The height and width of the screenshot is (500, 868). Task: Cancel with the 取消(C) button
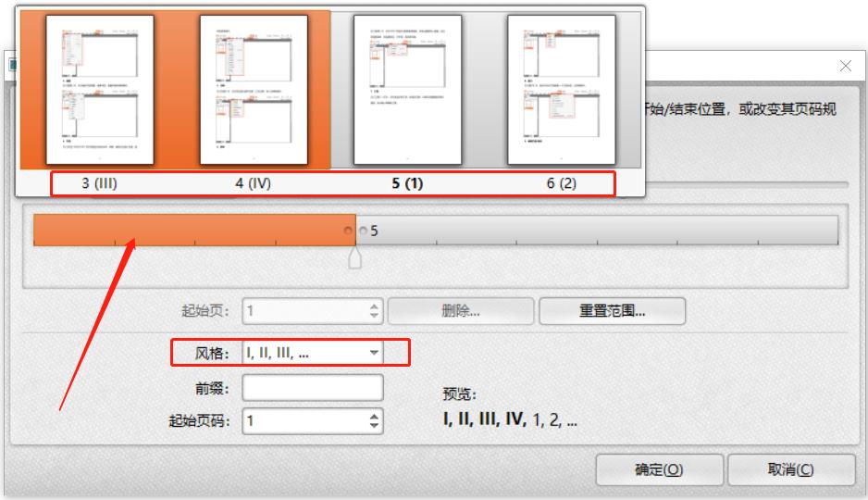(790, 469)
